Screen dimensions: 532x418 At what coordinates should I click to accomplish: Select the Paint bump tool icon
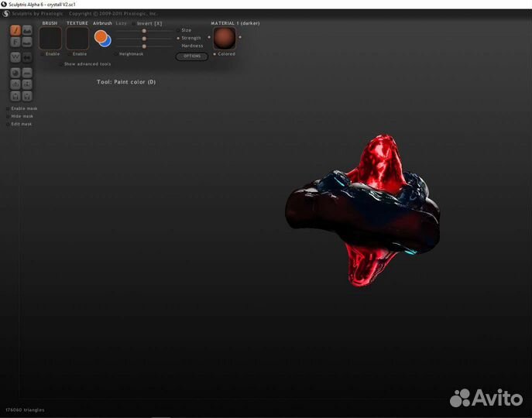point(27,31)
